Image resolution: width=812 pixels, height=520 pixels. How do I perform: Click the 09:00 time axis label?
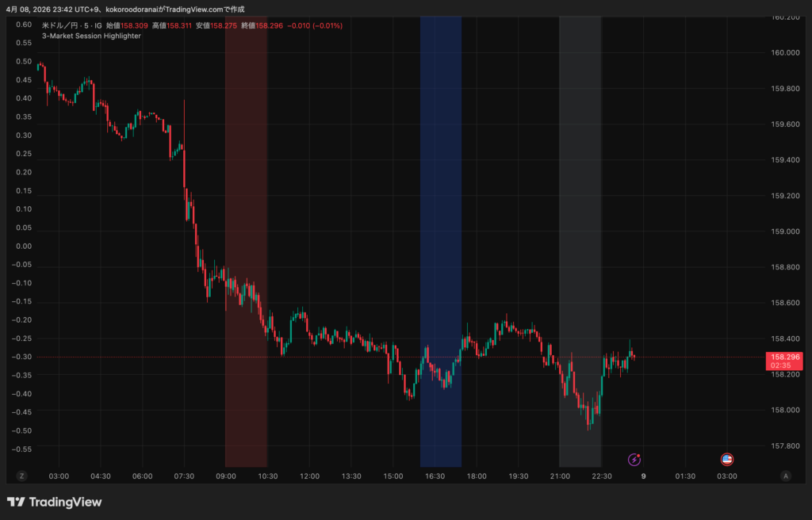click(226, 476)
